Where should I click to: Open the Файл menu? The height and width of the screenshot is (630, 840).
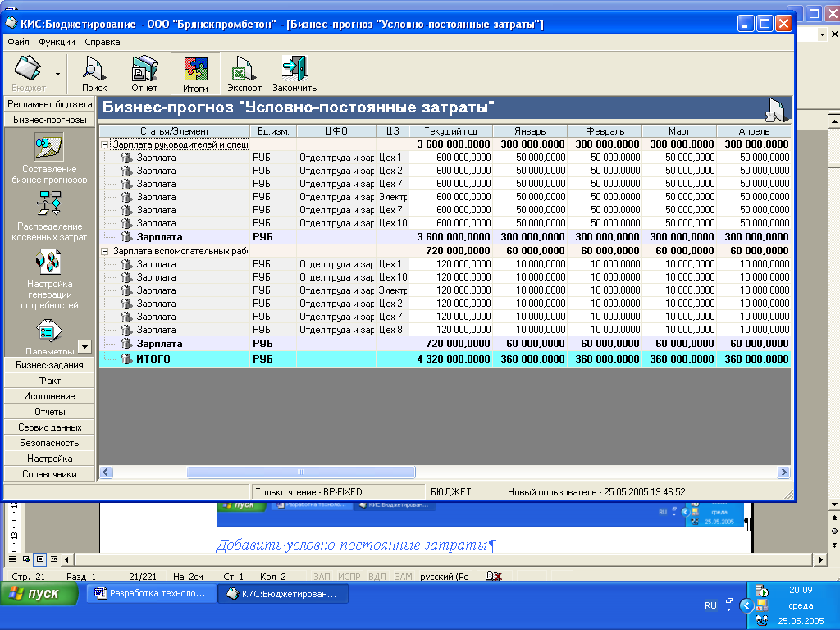tap(18, 42)
